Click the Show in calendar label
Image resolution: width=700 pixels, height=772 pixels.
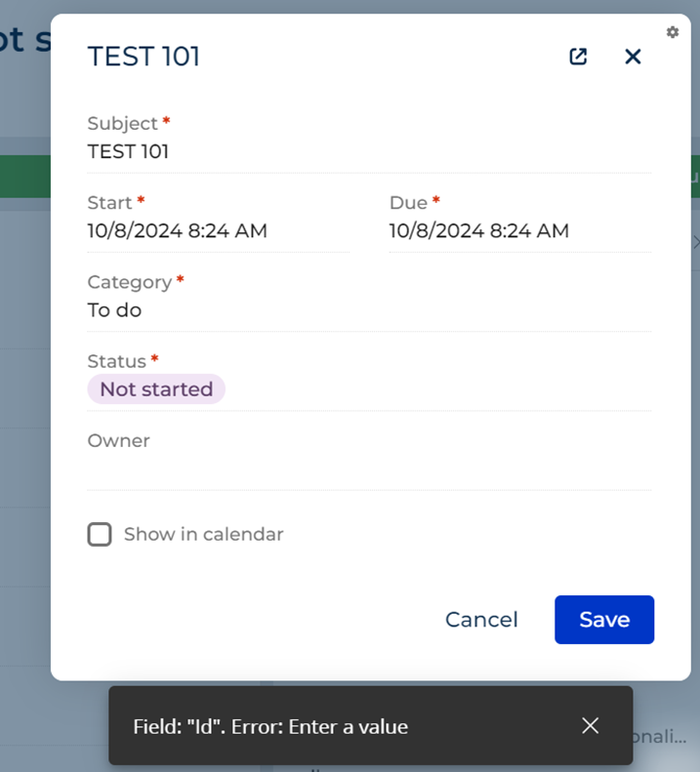coord(203,534)
